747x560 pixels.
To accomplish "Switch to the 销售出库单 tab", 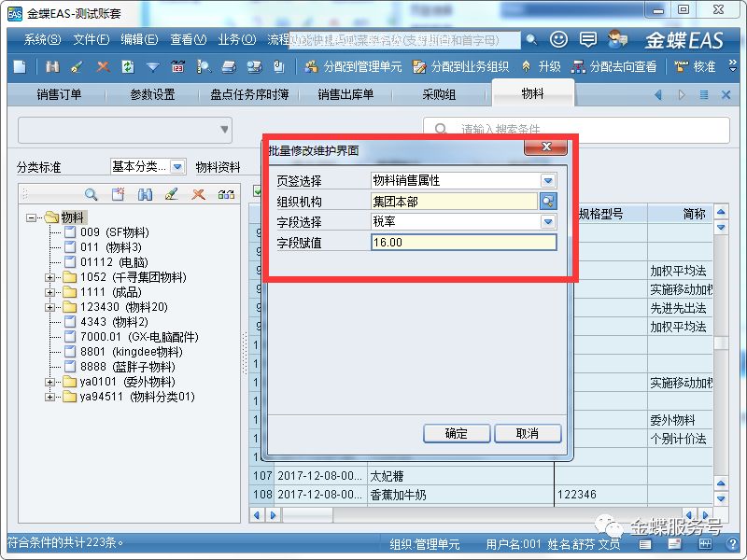I will (345, 95).
